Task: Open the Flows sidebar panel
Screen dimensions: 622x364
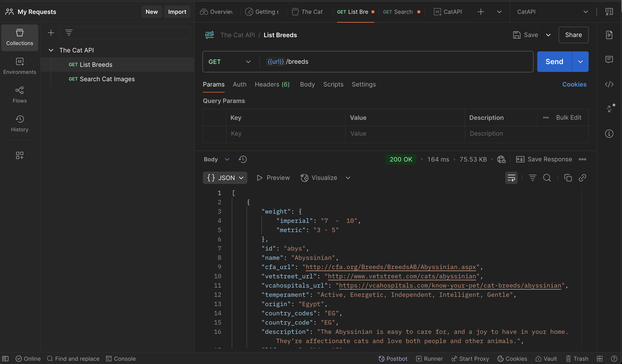Action: 20,95
